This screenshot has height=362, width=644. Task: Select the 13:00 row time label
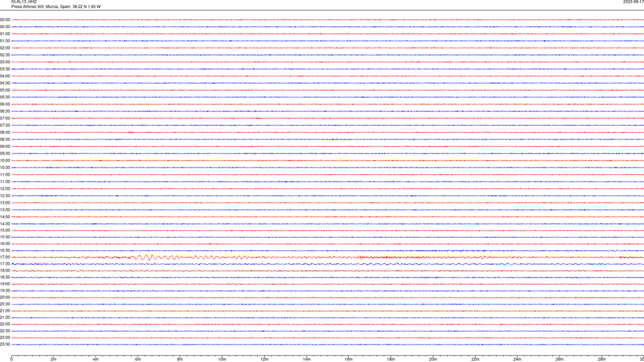(x=5, y=202)
